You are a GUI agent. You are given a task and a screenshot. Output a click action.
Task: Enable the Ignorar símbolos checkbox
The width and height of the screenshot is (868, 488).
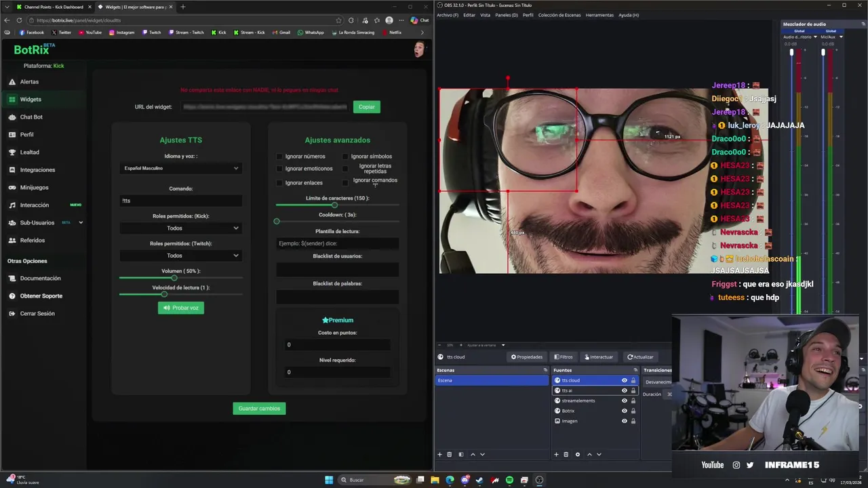pos(344,157)
